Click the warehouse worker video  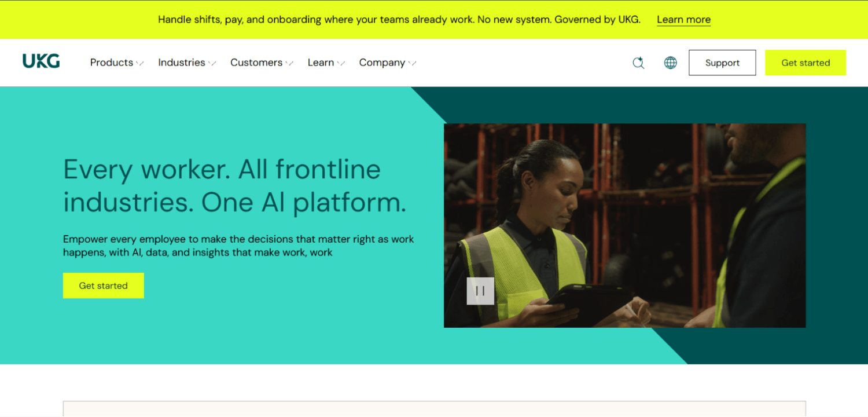625,225
